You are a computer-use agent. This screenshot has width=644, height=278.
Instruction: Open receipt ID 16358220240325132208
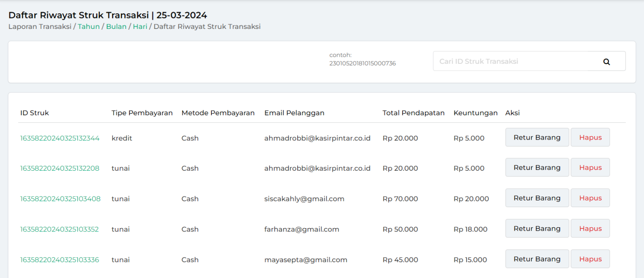[x=60, y=169]
